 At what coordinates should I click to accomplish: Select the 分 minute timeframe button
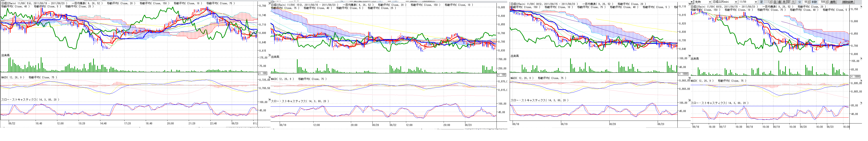tap(788, 2)
